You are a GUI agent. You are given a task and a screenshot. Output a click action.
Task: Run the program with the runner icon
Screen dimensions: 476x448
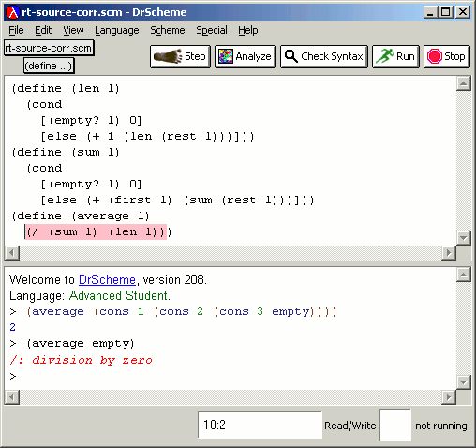coord(395,56)
